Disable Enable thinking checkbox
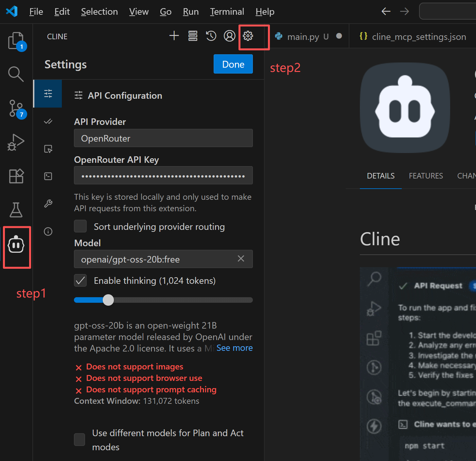Screen dimensions: 476x461 tap(80, 281)
